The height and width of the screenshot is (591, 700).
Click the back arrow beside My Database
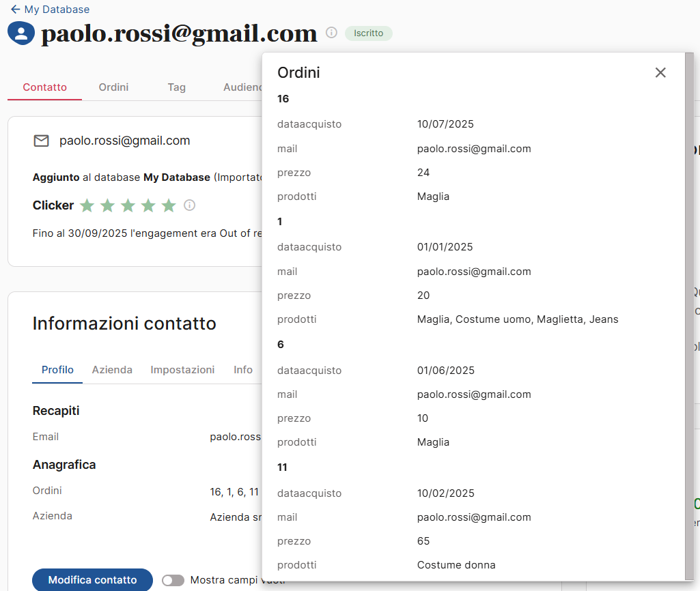pos(15,10)
